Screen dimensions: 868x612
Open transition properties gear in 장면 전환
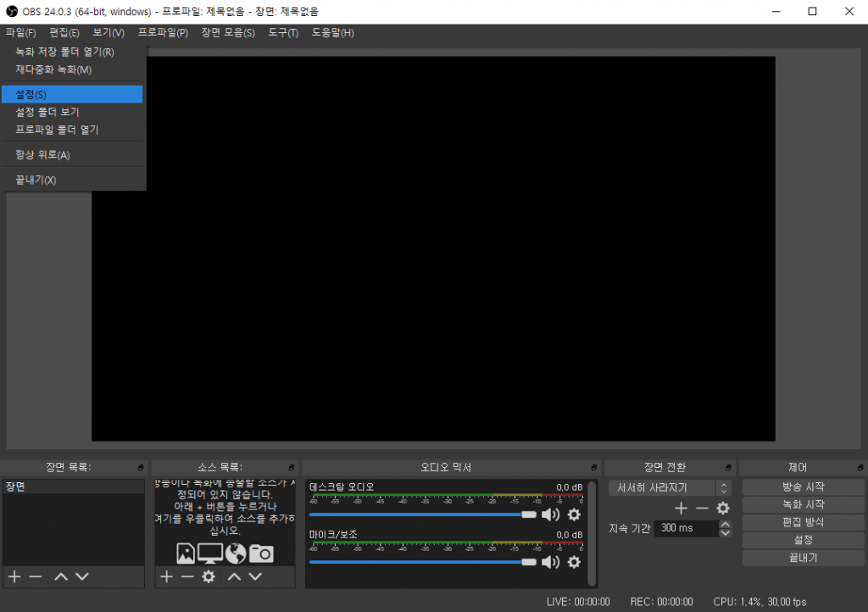point(723,509)
